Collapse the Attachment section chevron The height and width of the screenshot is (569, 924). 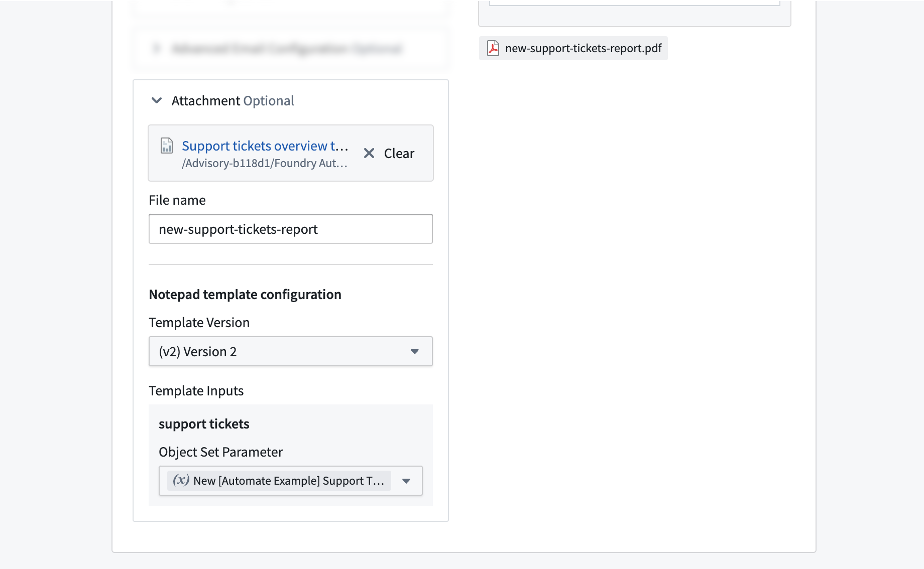coord(157,101)
